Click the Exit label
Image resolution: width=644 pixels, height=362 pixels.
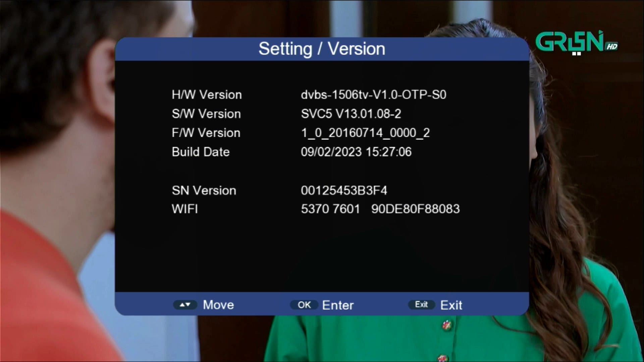(x=451, y=305)
